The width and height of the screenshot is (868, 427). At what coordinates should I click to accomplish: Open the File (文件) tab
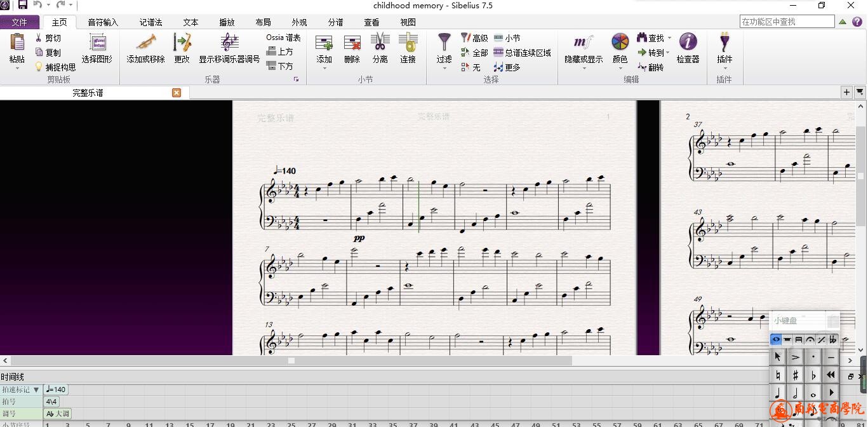(x=20, y=22)
